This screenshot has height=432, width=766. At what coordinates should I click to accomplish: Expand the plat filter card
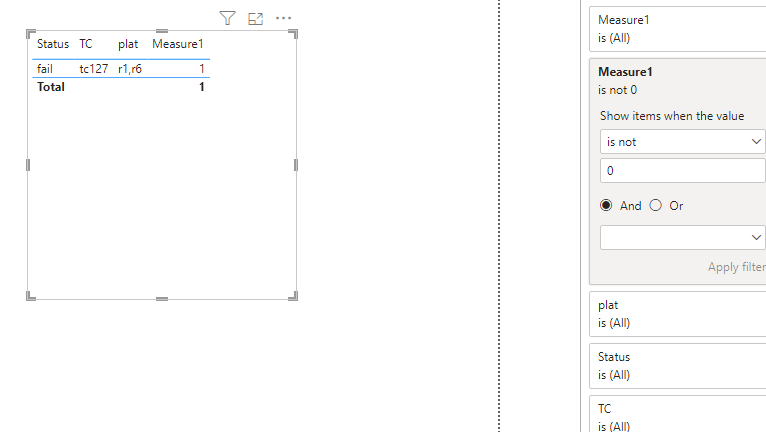[x=678, y=314]
